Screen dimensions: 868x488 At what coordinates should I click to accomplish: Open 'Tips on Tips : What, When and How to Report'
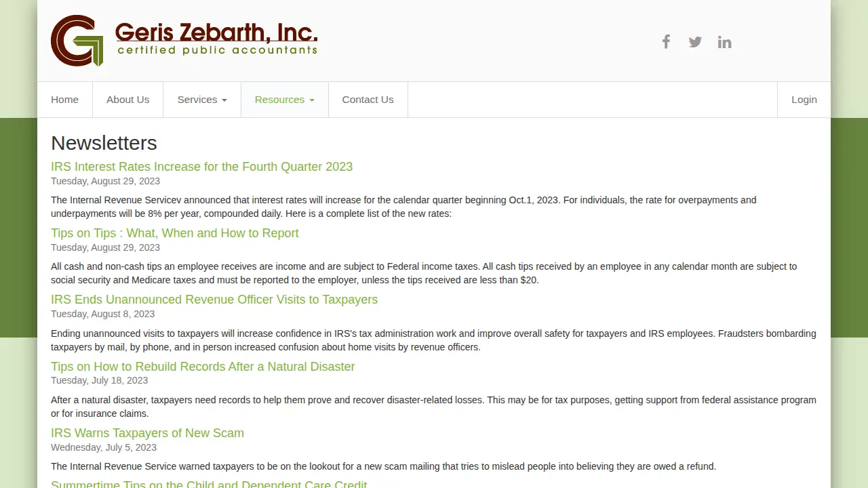[174, 233]
